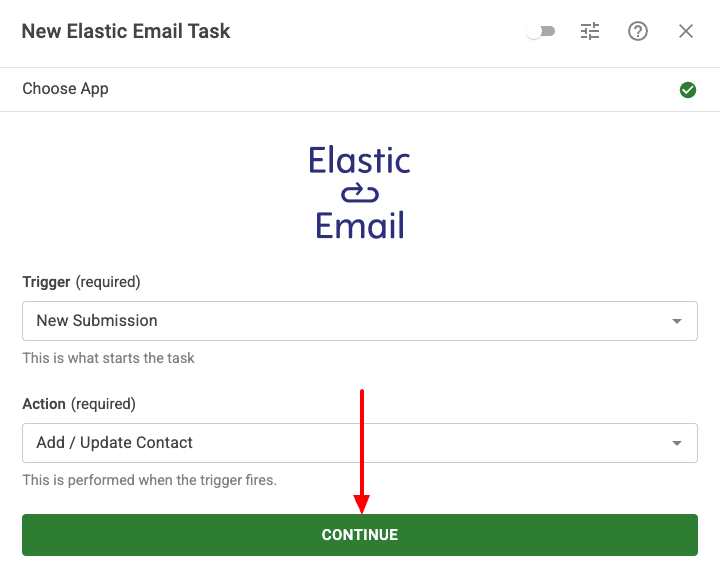Click the green Choose App checkmark
720x576 pixels.
(687, 90)
